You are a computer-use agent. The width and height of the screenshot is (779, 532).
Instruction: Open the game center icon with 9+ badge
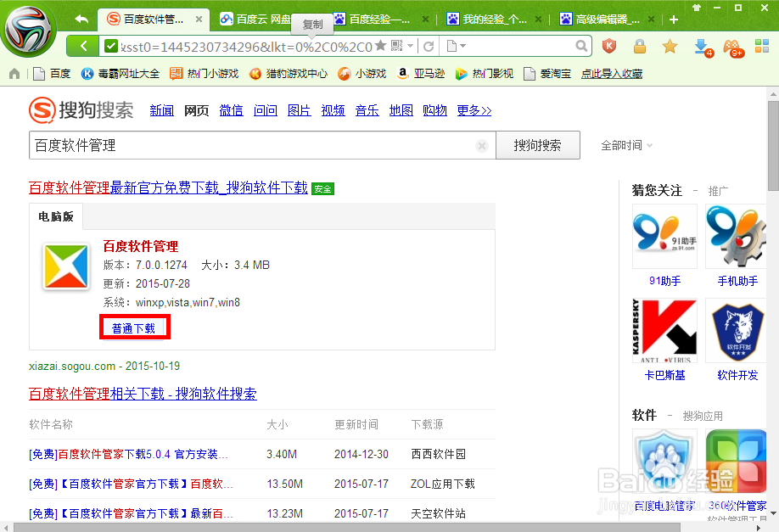(731, 46)
